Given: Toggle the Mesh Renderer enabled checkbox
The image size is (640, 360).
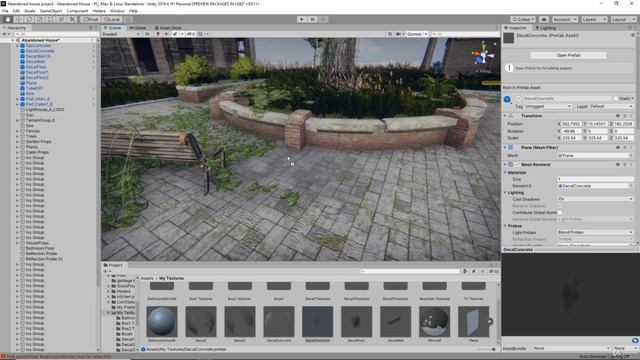Looking at the screenshot, I should (x=517, y=164).
